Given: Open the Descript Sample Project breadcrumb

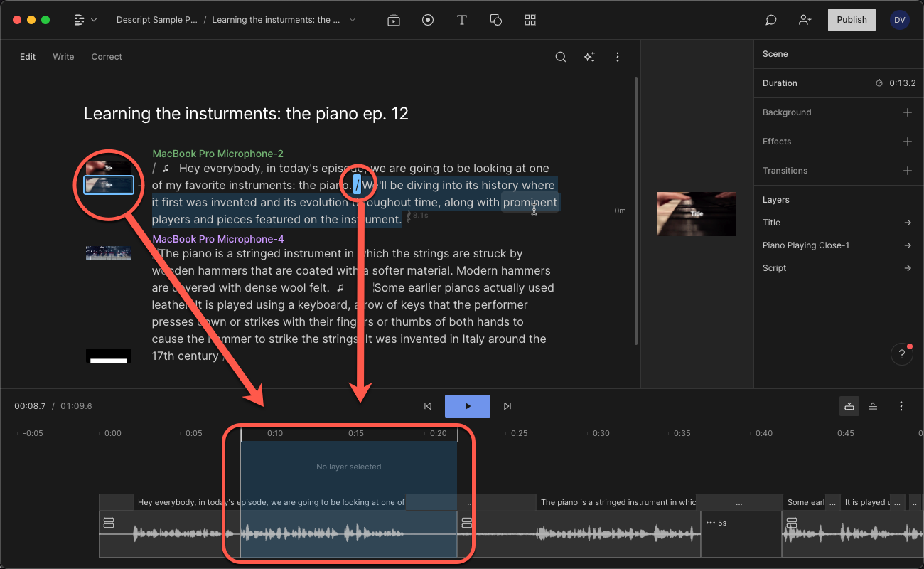Looking at the screenshot, I should (157, 20).
